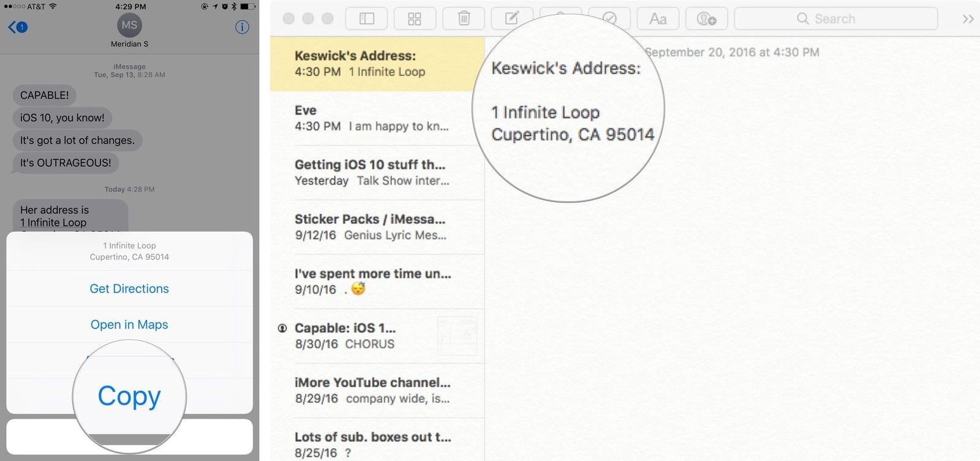Open conversation details info icon
The image size is (980, 461).
242,27
